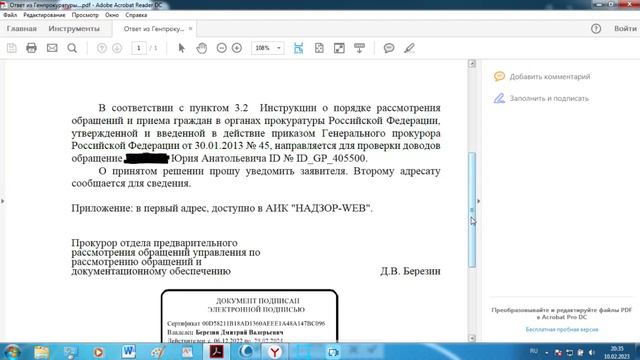Click Fill and sign pen icon
The height and width of the screenshot is (360, 640).
tap(499, 98)
